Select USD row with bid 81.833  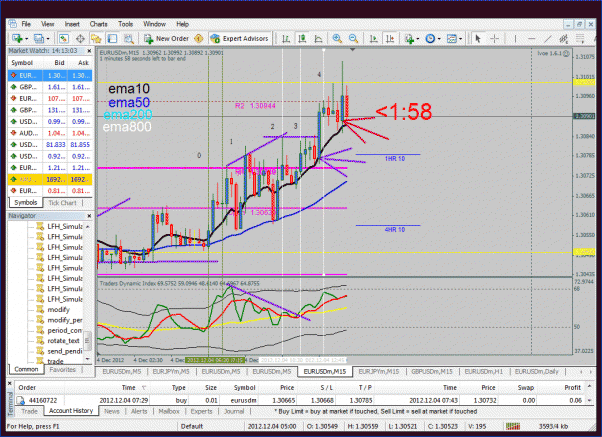50,145
